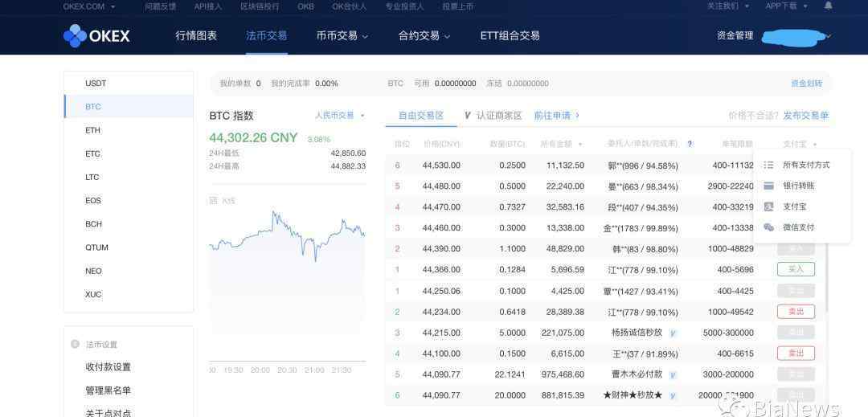Click 卖出 on the 44,100.00 row
This screenshot has height=417, width=868.
[796, 353]
